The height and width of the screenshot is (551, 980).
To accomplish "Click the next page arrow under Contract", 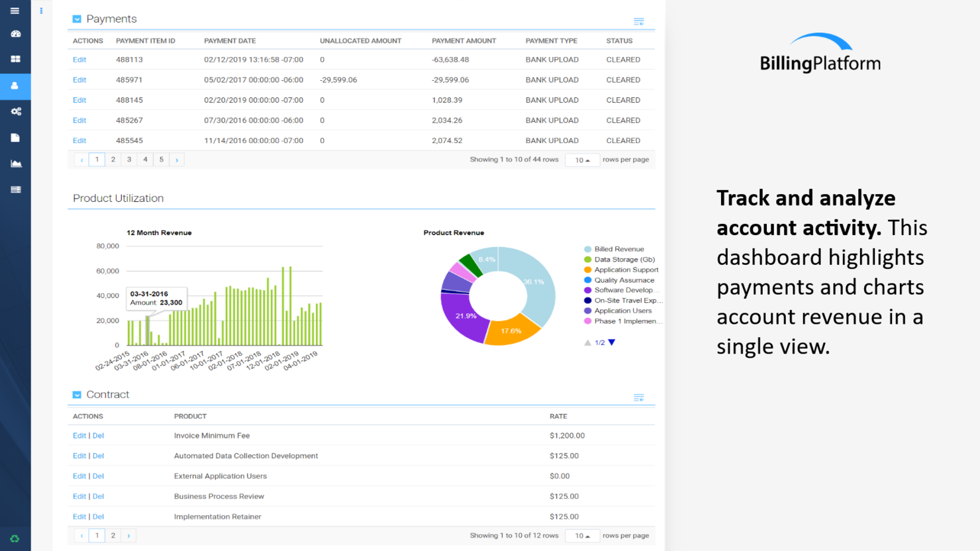I will [128, 535].
